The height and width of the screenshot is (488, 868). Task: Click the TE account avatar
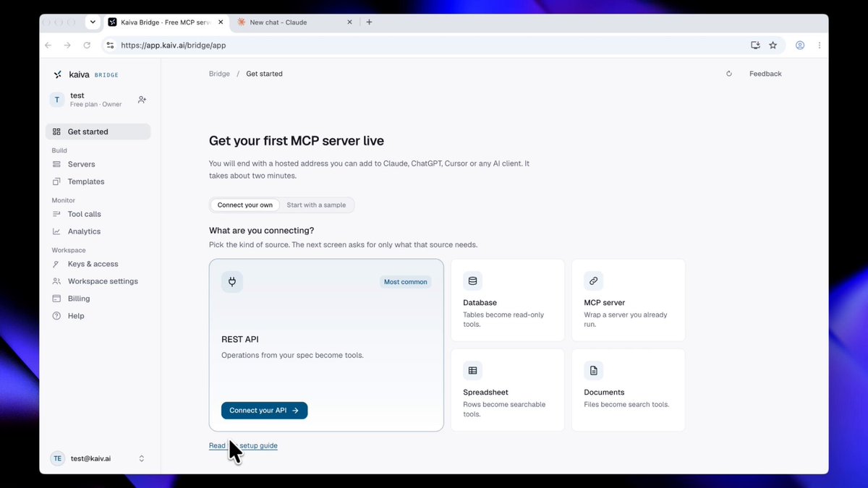tap(57, 458)
